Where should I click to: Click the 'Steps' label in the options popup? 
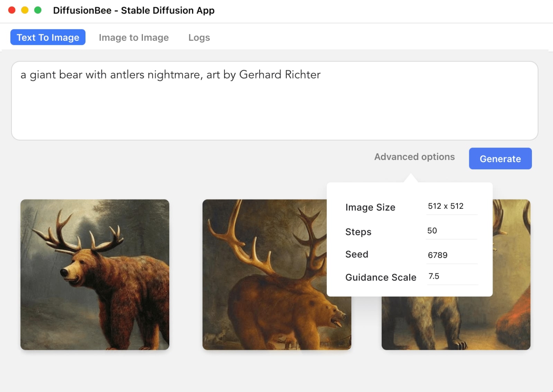coord(358,232)
